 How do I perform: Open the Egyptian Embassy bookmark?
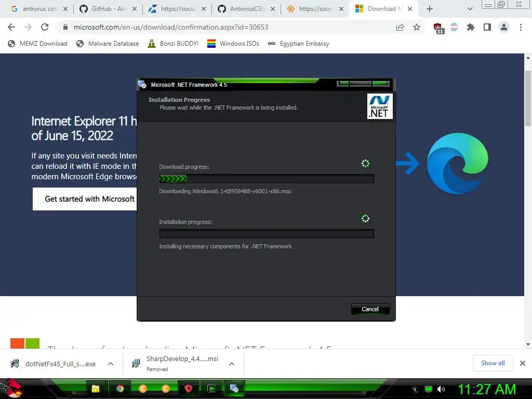click(x=299, y=44)
